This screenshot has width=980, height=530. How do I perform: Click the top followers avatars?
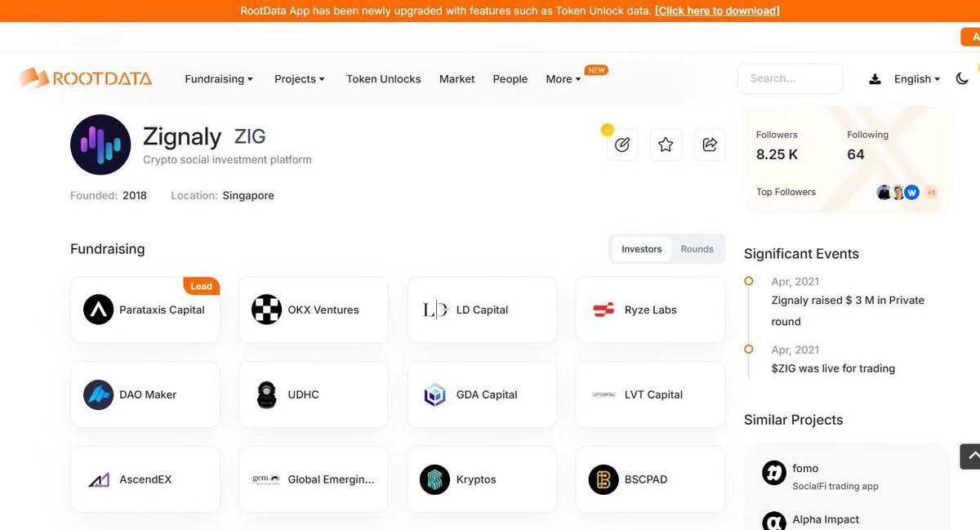(x=898, y=192)
